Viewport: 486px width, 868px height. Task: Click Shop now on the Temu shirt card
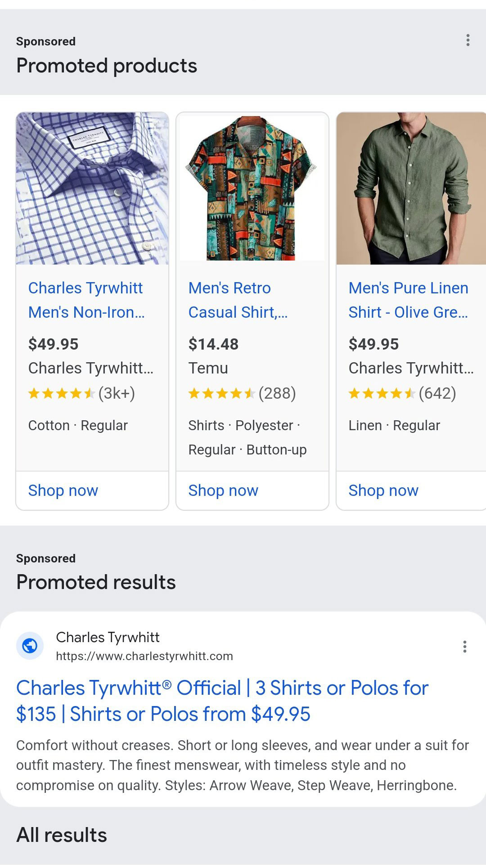tap(223, 490)
